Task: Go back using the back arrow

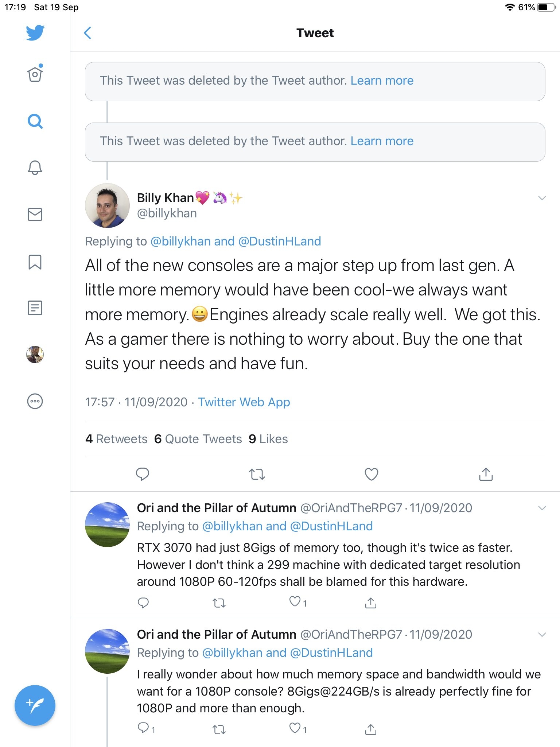Action: [87, 33]
